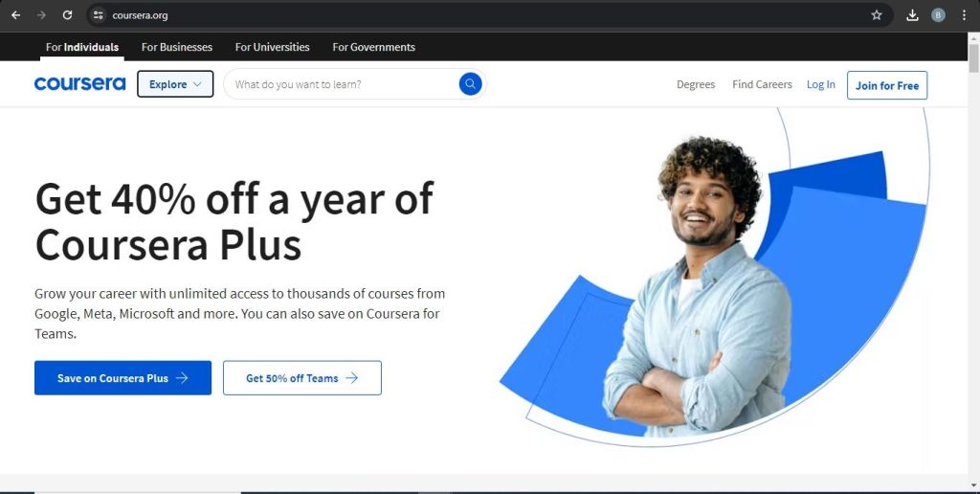Switch to For Universities tab
Viewport: 980px width, 494px height.
coord(273,47)
